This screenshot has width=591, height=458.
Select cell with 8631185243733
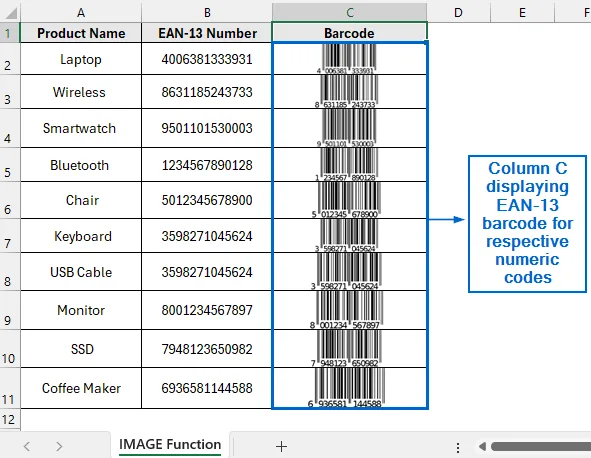(207, 92)
